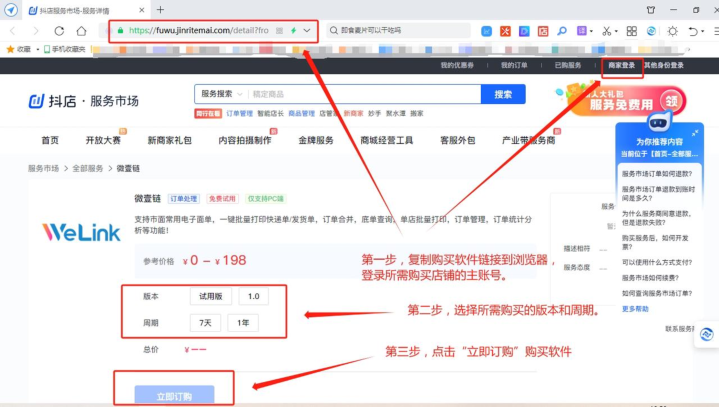This screenshot has width=719, height=407.
Task: Click the 服务市场 breadcrumb link
Action: (44, 168)
